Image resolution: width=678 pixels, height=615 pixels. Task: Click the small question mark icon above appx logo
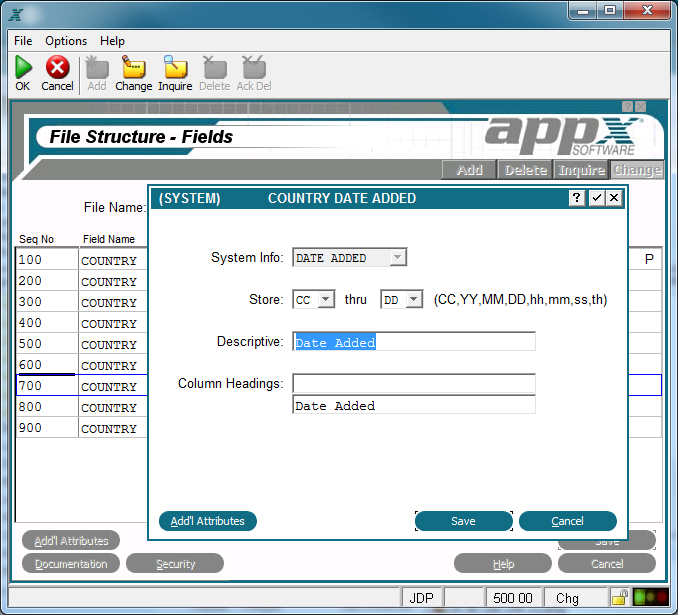627,106
